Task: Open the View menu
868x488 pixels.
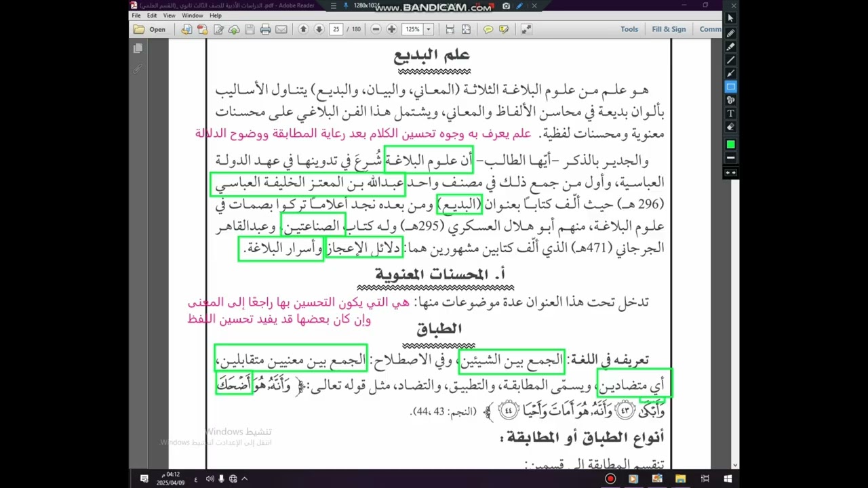Action: point(169,16)
